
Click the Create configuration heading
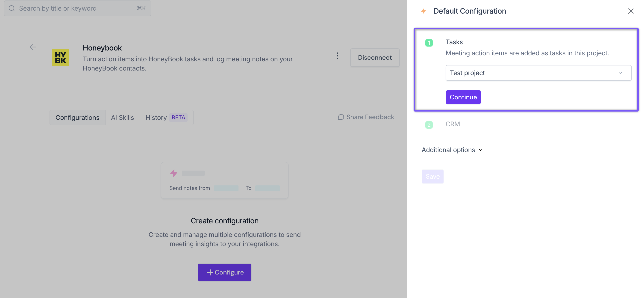[224, 221]
